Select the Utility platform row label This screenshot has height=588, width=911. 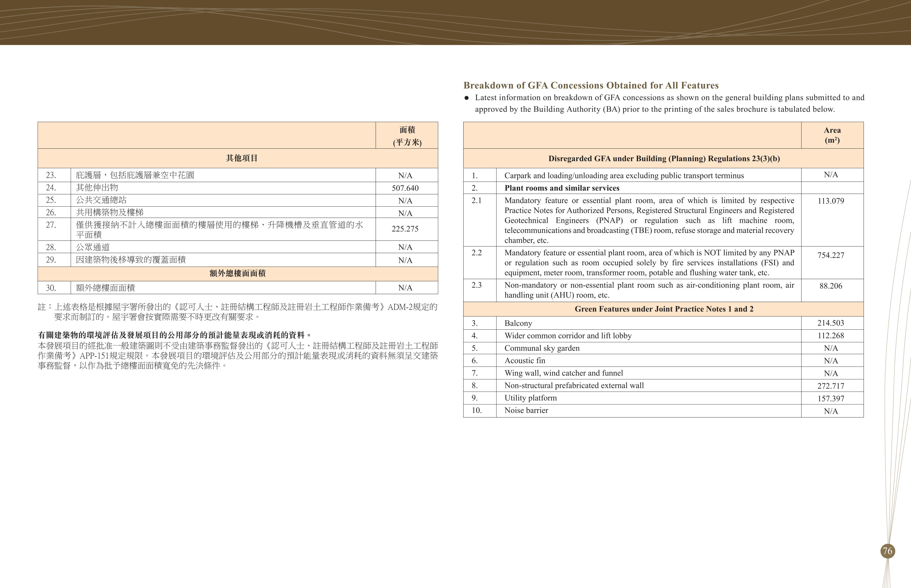click(x=531, y=398)
